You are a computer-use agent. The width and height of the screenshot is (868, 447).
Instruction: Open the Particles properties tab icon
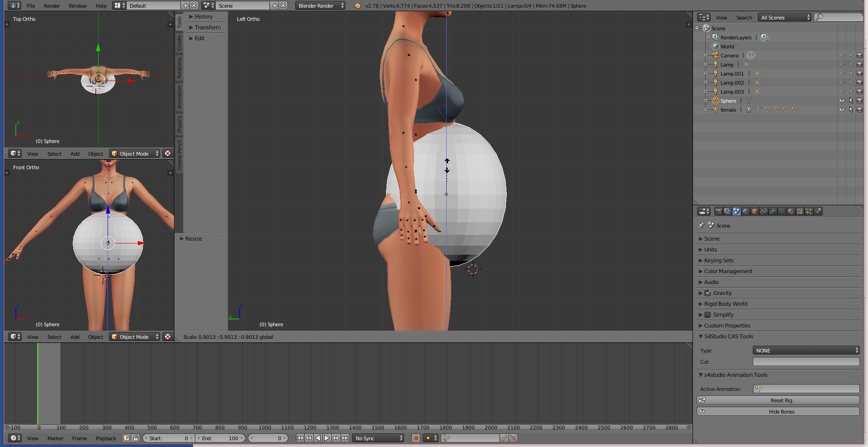coord(809,211)
